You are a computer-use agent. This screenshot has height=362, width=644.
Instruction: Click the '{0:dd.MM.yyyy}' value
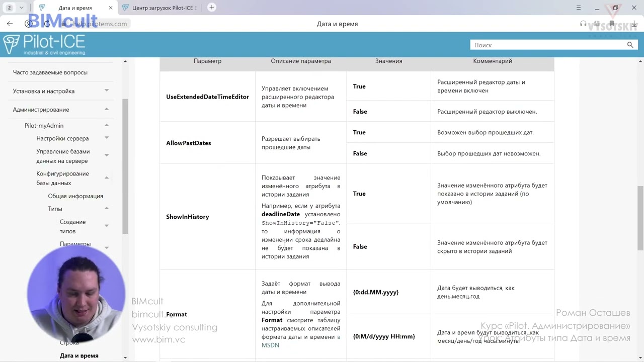point(376,292)
